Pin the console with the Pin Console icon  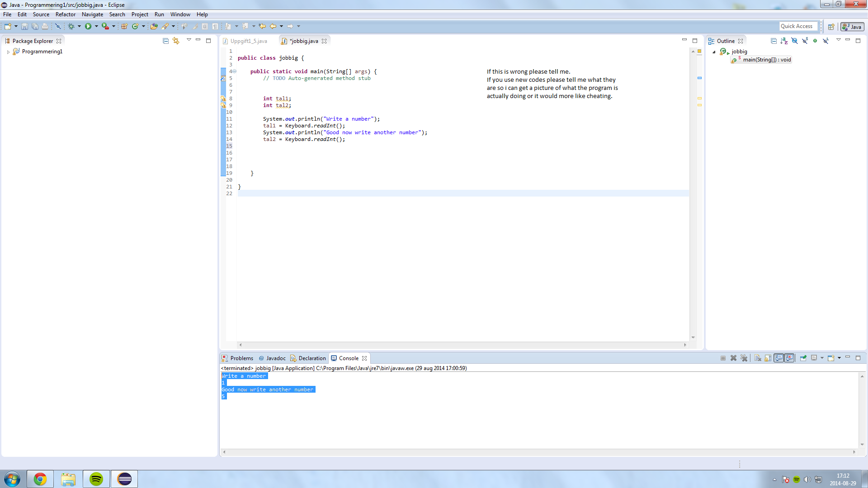click(803, 358)
